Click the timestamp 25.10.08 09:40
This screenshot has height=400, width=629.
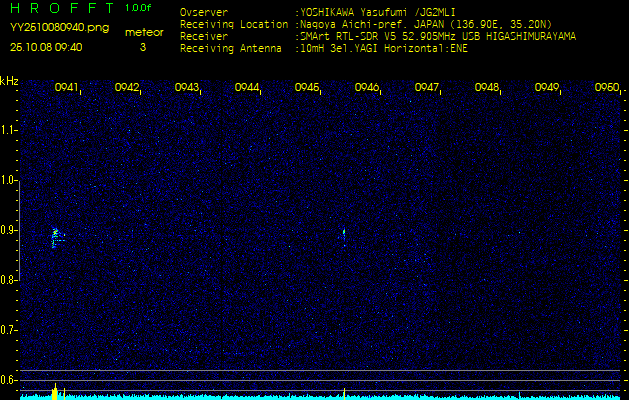pos(46,47)
